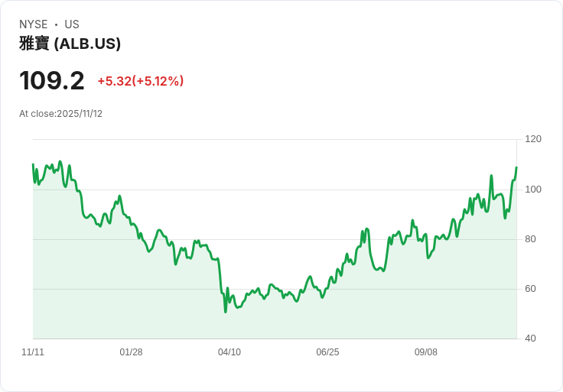Click the 06/25 date axis label

tap(327, 352)
